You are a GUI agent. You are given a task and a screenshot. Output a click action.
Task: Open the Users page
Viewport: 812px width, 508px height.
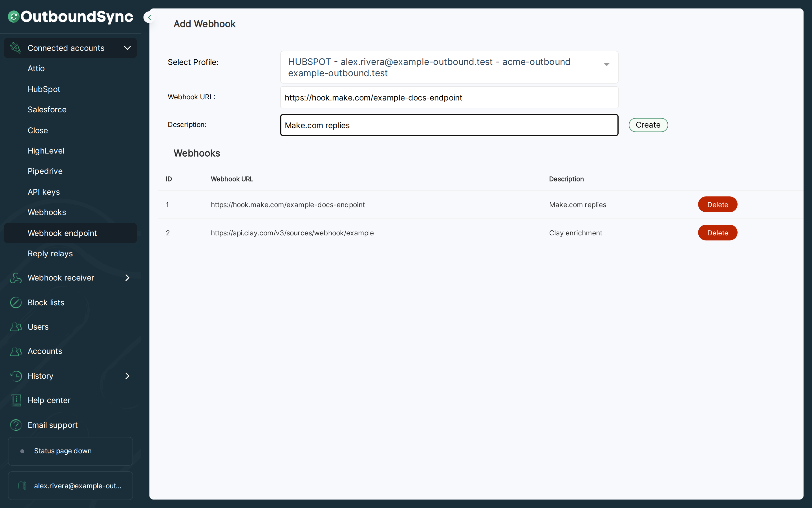pos(38,327)
